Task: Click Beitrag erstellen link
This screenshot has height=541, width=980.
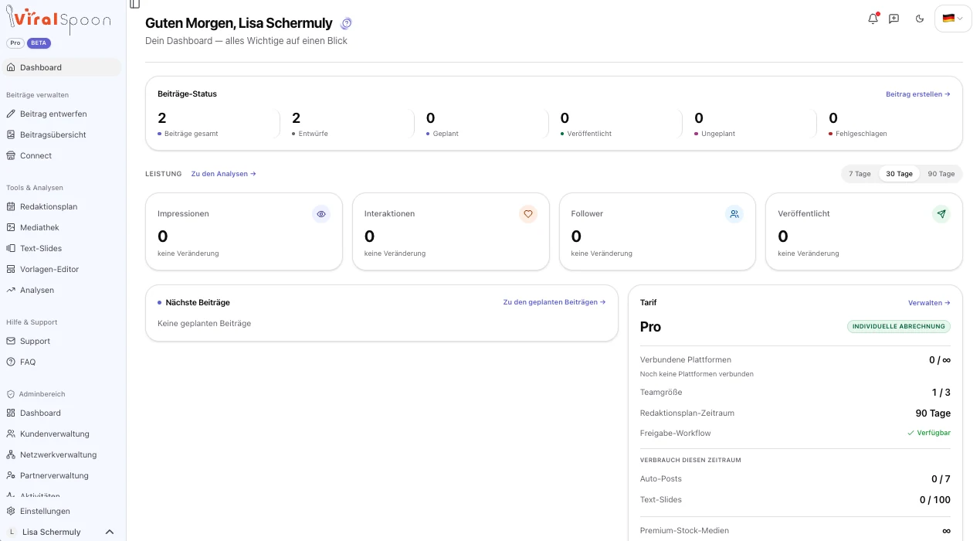Action: click(918, 94)
